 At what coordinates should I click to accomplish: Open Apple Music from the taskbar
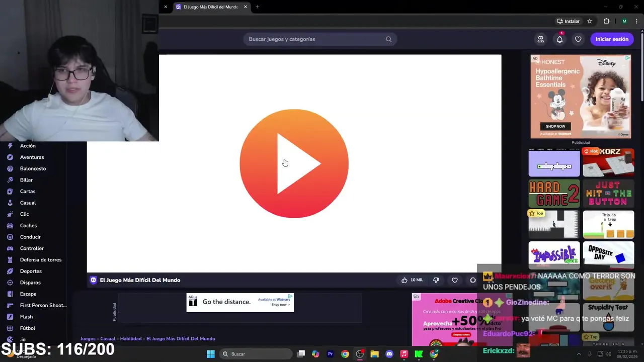pos(404,354)
